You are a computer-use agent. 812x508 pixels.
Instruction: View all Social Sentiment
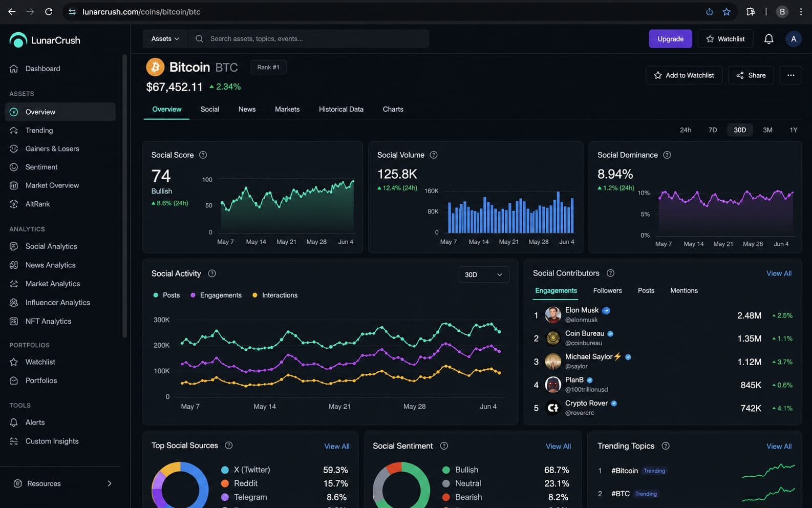pos(559,447)
